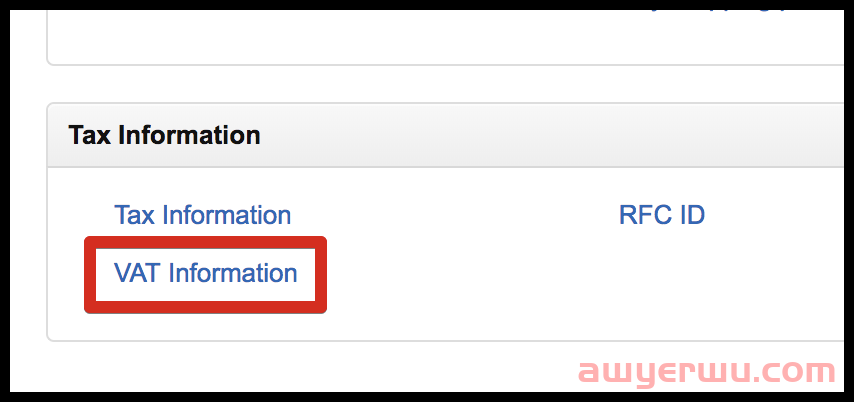Click the word 'Tax' in the bold heading
This screenshot has height=402, width=854.
[x=90, y=135]
